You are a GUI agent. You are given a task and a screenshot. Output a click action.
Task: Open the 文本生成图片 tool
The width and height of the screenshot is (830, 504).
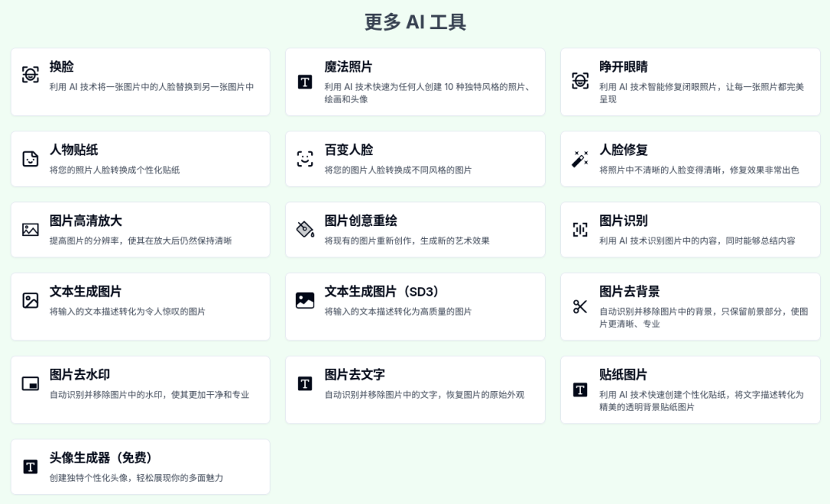pos(141,306)
